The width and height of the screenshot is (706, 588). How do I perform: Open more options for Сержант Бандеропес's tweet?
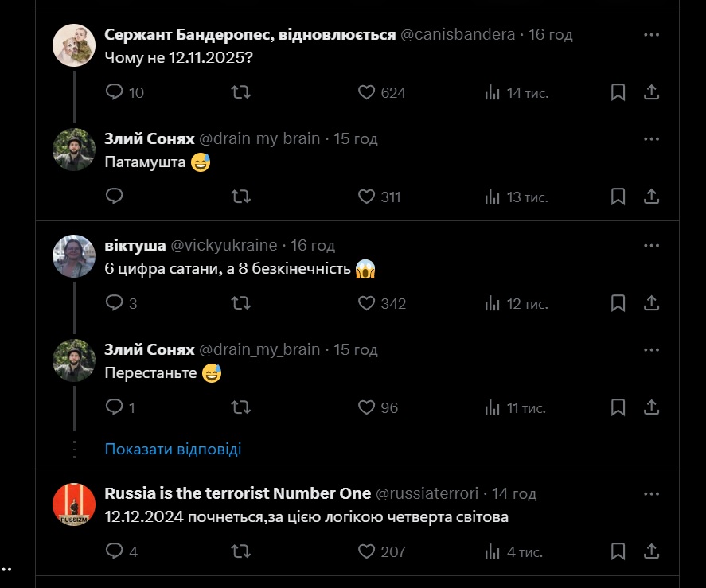tap(651, 35)
